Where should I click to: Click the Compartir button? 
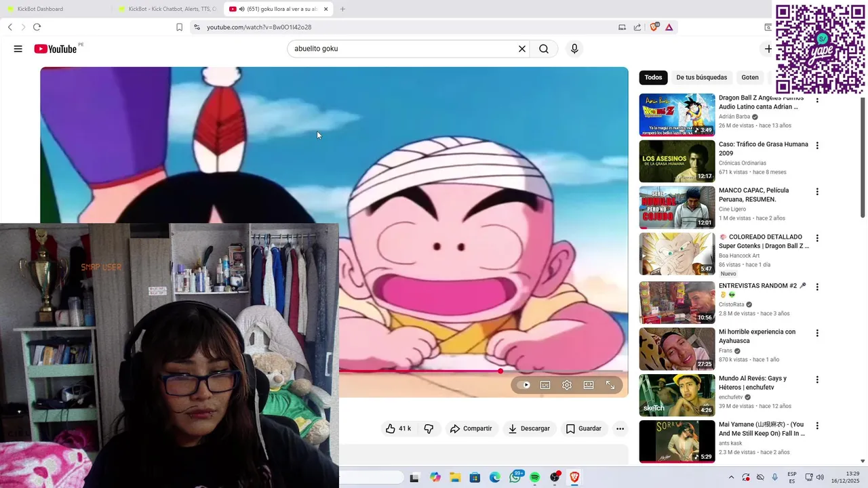pyautogui.click(x=471, y=428)
